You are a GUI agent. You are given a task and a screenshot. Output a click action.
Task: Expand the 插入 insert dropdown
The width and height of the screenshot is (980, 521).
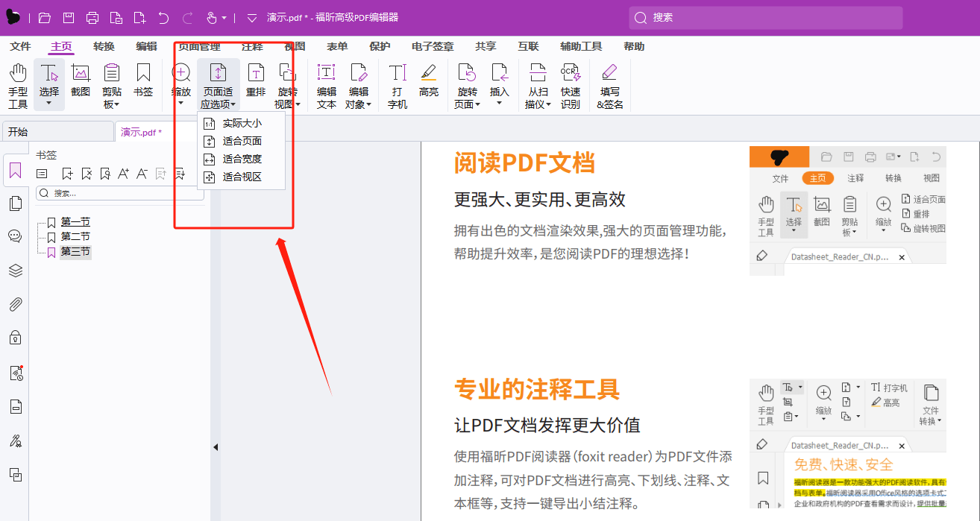500,103
